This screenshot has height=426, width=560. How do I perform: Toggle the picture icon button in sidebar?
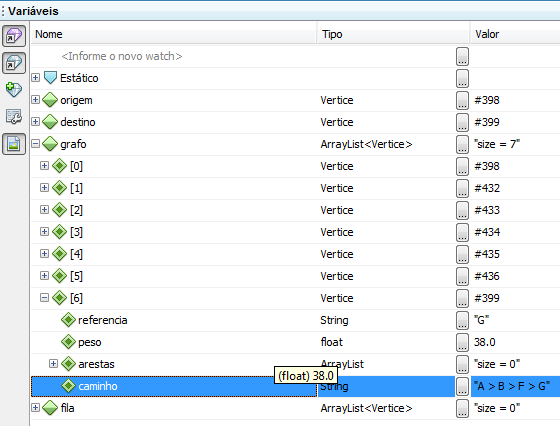pos(14,144)
